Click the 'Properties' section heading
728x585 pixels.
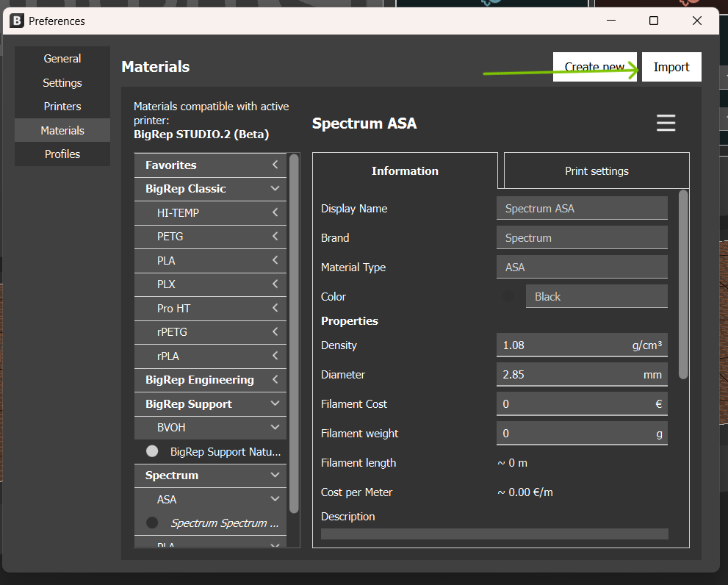click(x=350, y=321)
